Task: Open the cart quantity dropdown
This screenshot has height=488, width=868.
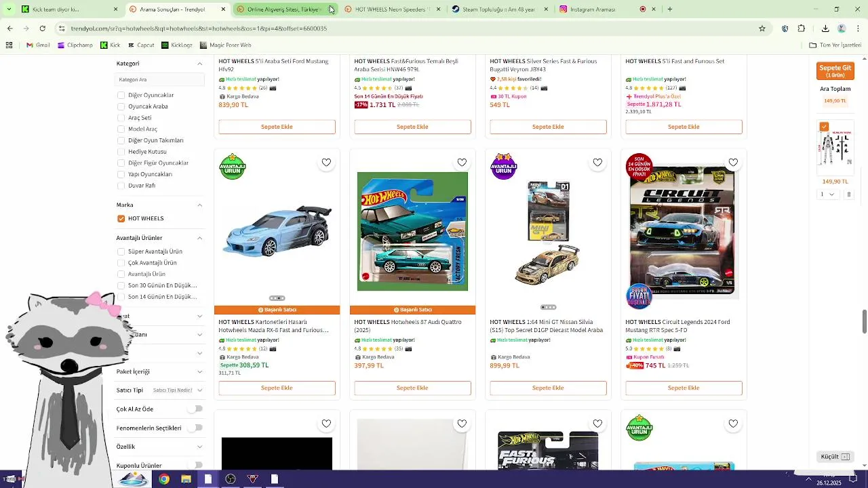Action: pos(827,195)
